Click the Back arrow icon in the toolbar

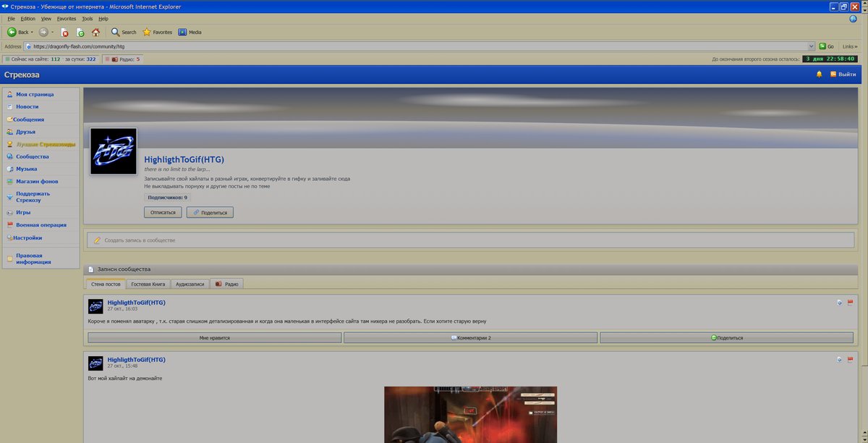[x=12, y=32]
